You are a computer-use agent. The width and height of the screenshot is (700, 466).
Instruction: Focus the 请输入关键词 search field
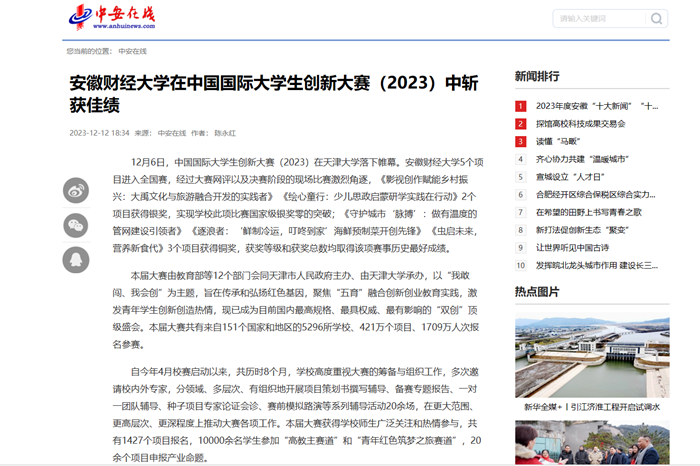(600, 19)
